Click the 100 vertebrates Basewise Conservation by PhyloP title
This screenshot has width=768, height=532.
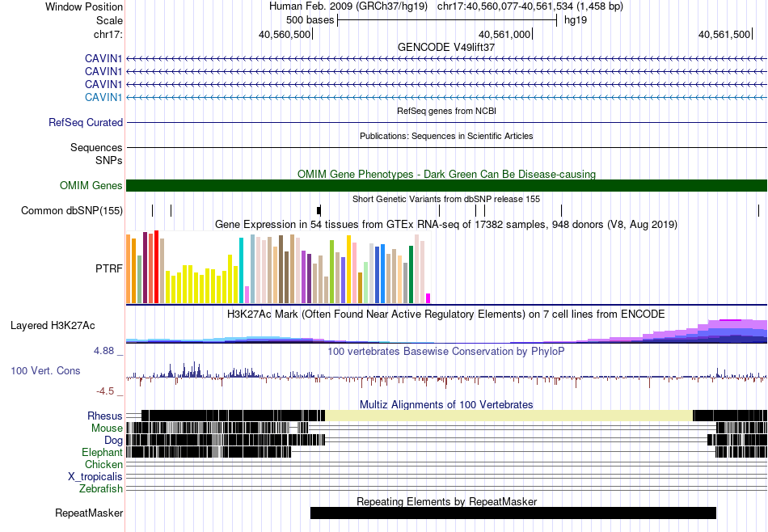click(446, 351)
